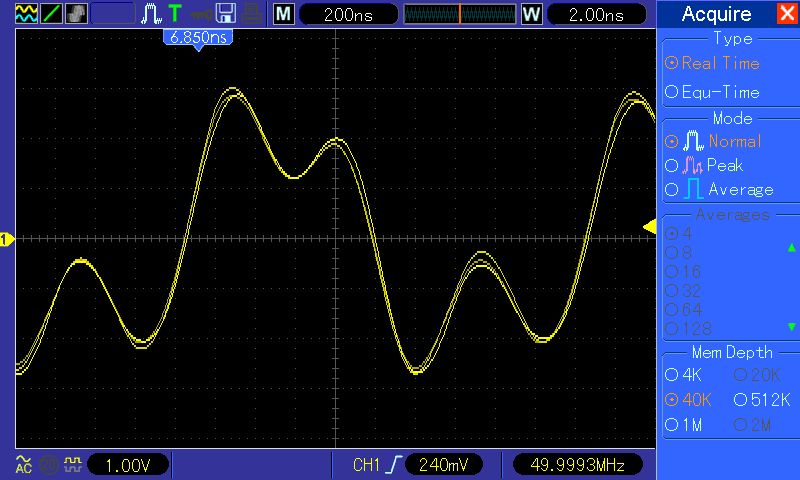Select Average acquisition mode
The image size is (800, 480).
[719, 189]
